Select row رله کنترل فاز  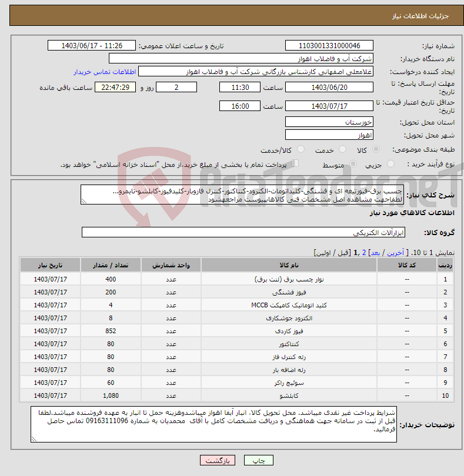click(x=237, y=357)
